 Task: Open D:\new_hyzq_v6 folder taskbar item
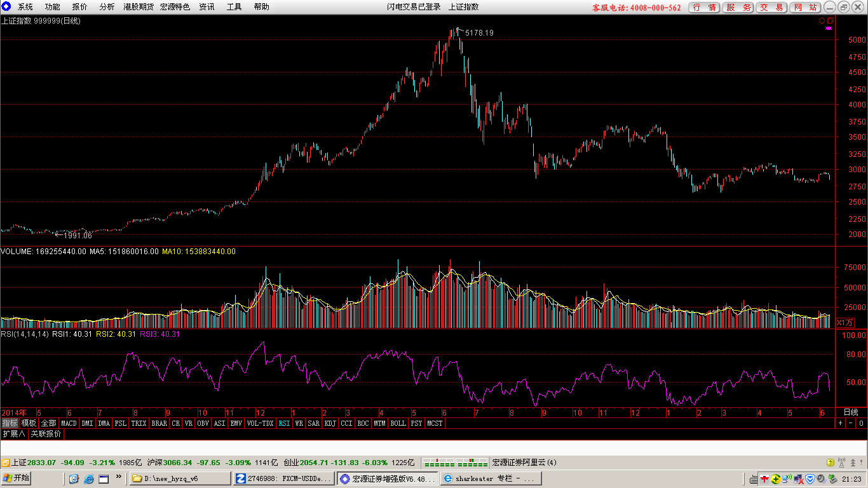pyautogui.click(x=180, y=478)
